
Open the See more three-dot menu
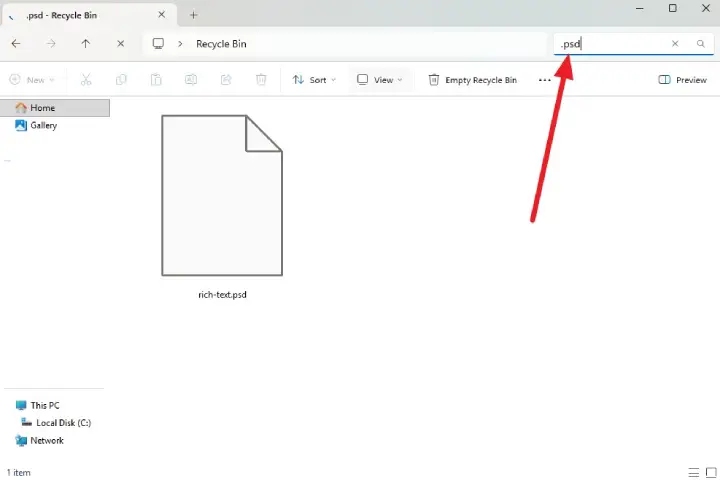(545, 80)
